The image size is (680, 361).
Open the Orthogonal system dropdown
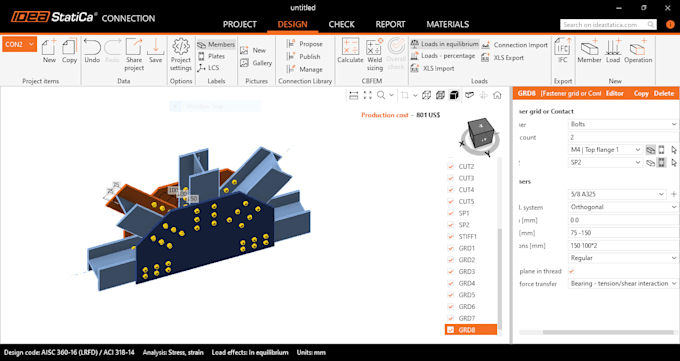point(623,207)
